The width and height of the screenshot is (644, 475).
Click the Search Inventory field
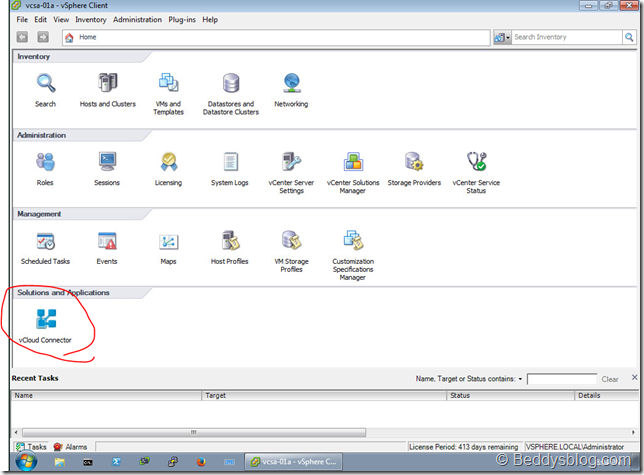(566, 37)
